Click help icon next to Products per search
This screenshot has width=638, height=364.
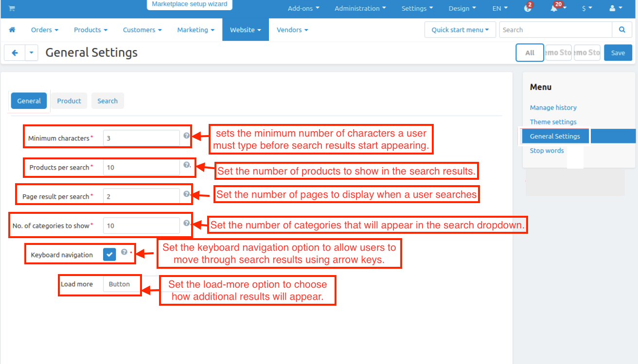pyautogui.click(x=186, y=165)
